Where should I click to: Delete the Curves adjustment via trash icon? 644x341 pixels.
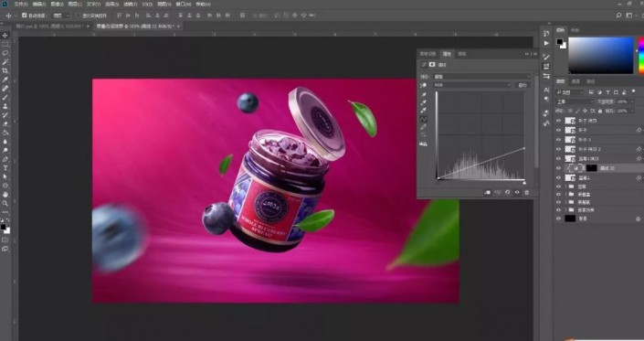coord(527,192)
